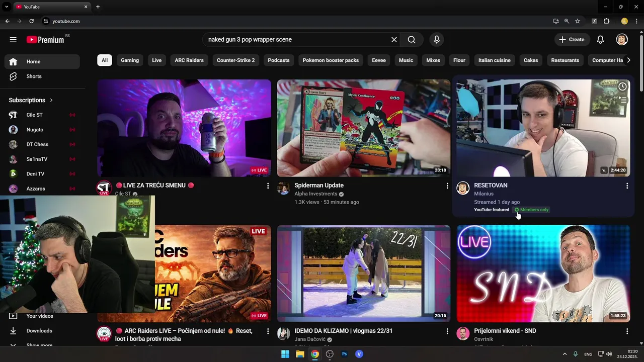Open the YouTube guide hamburger menu
The width and height of the screenshot is (644, 362).
tap(13, 40)
